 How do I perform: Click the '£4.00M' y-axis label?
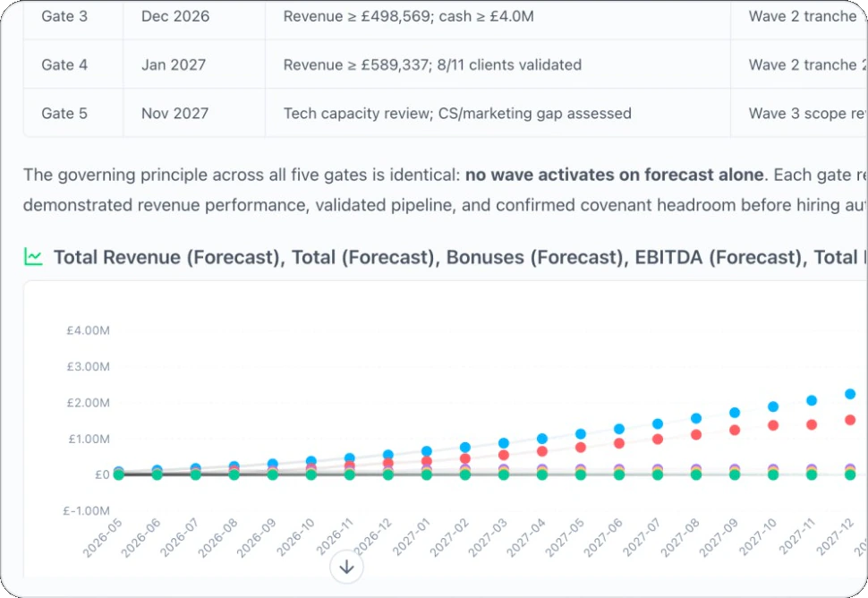pos(88,330)
